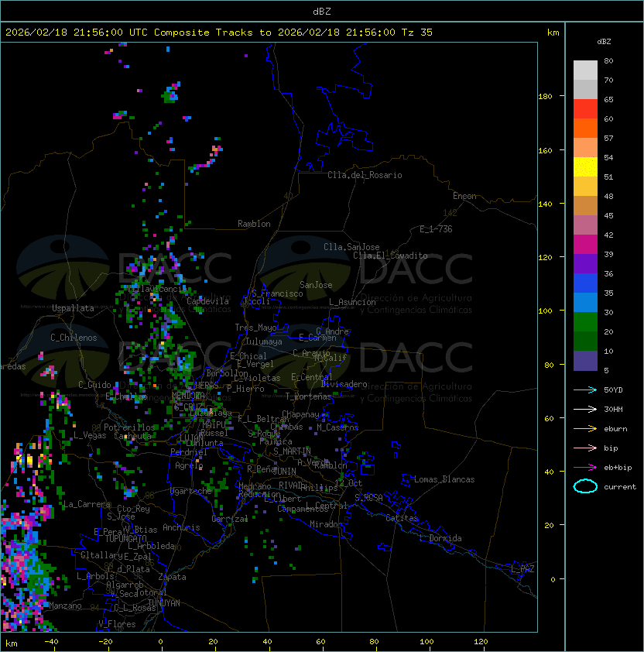Click the Mirador label
Image resolution: width=644 pixels, height=652 pixels.
326,524
